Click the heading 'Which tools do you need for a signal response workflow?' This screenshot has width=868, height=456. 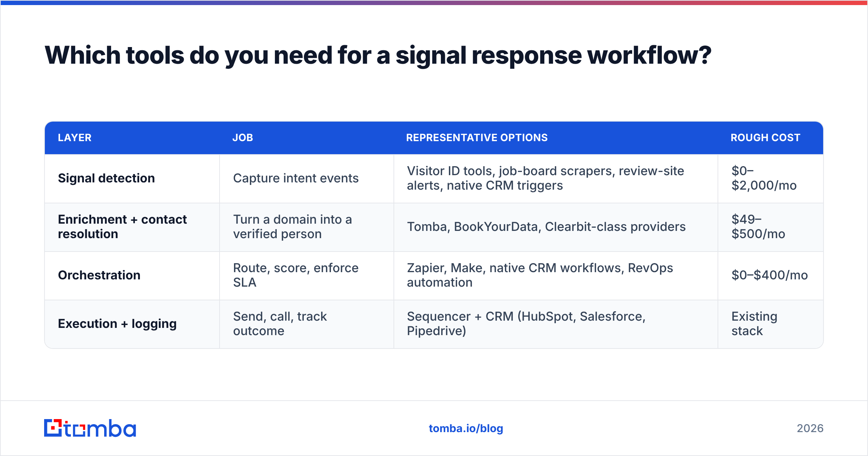[378, 55]
